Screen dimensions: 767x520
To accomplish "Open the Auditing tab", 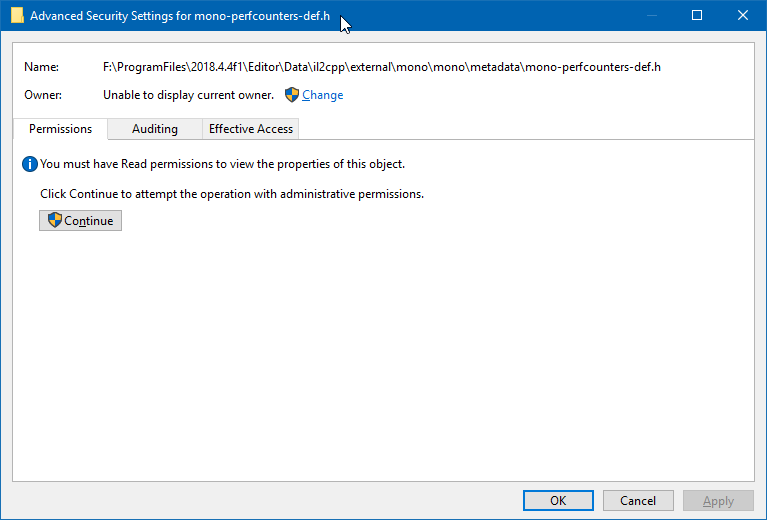I will [155, 129].
